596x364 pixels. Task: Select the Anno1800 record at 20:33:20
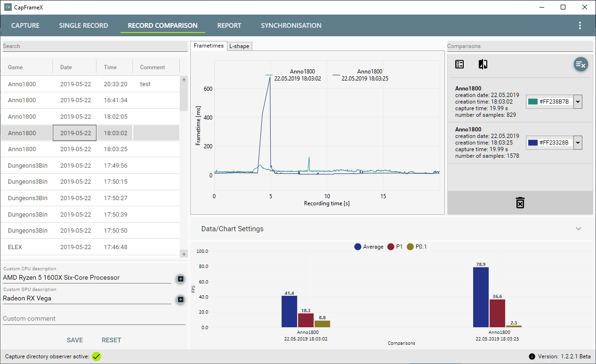coord(90,84)
